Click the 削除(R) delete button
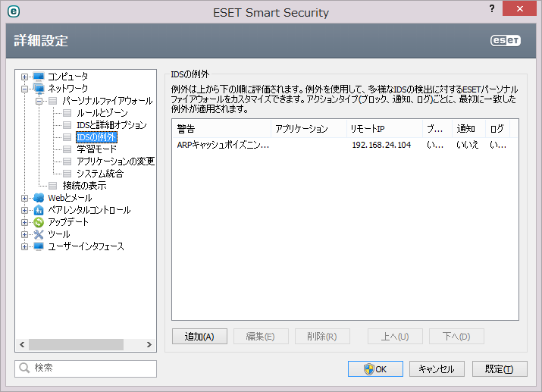 tap(322, 337)
